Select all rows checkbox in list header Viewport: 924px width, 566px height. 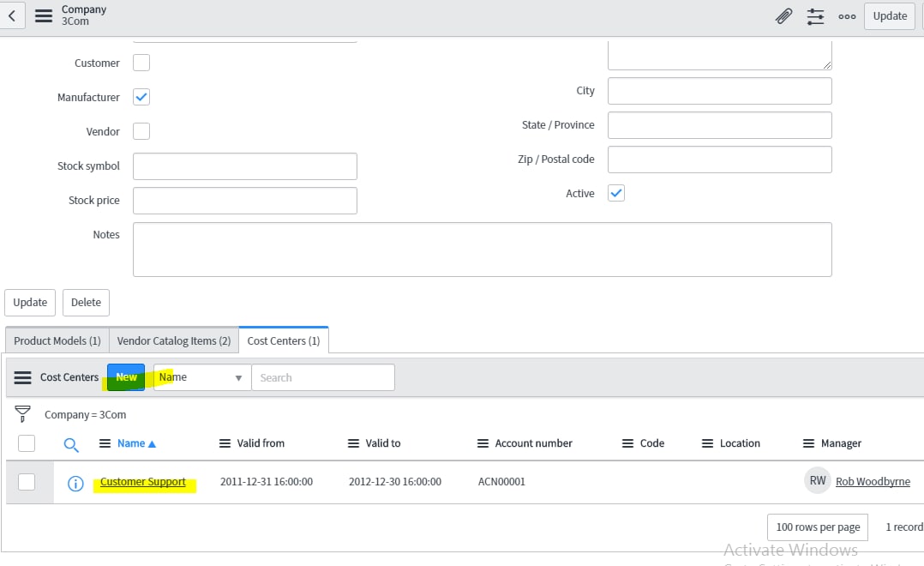[x=27, y=443]
